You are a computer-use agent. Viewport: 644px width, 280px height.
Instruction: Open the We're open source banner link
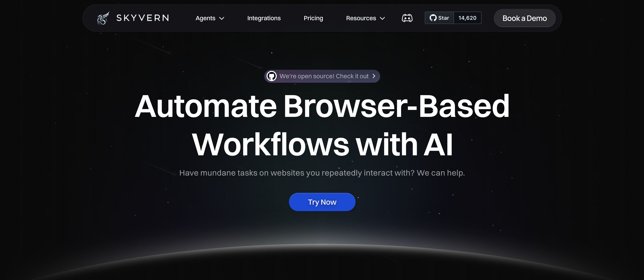pyautogui.click(x=322, y=76)
